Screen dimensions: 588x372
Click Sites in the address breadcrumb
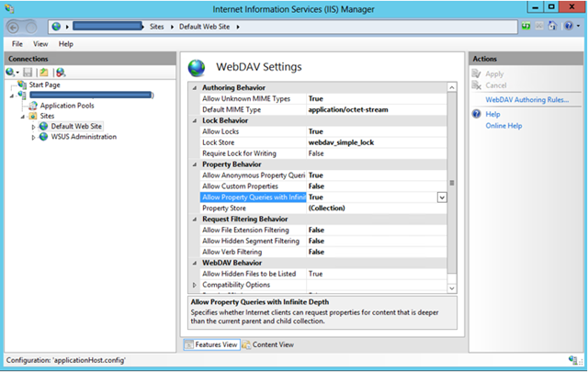coord(157,27)
